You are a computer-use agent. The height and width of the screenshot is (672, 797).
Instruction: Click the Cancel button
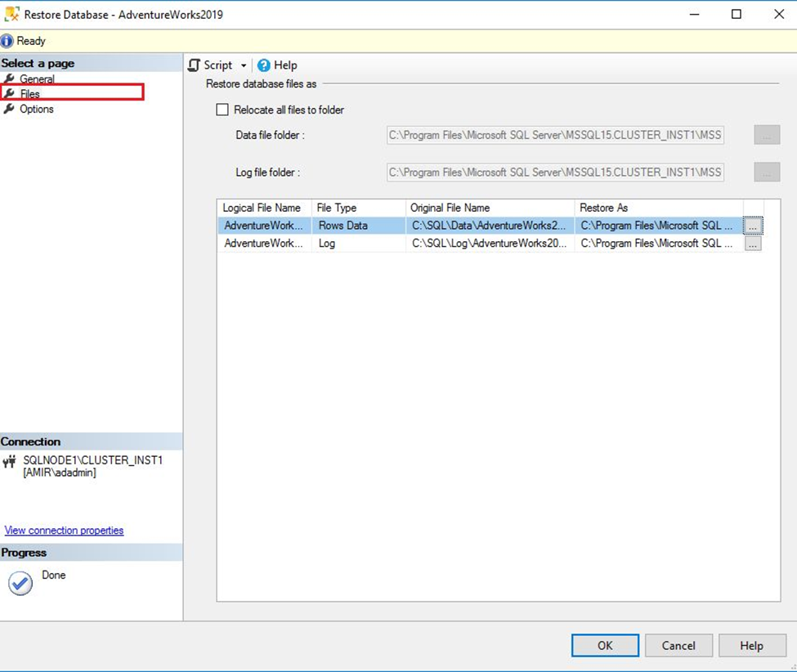[678, 645]
